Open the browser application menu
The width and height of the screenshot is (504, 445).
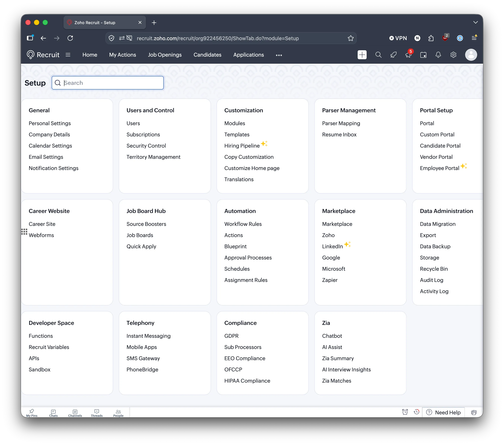474,38
